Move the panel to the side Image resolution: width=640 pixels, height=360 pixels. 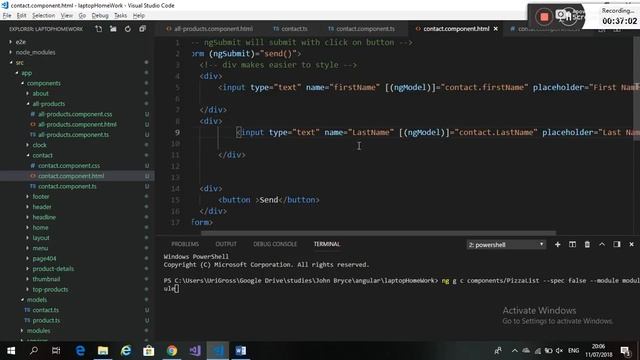617,244
